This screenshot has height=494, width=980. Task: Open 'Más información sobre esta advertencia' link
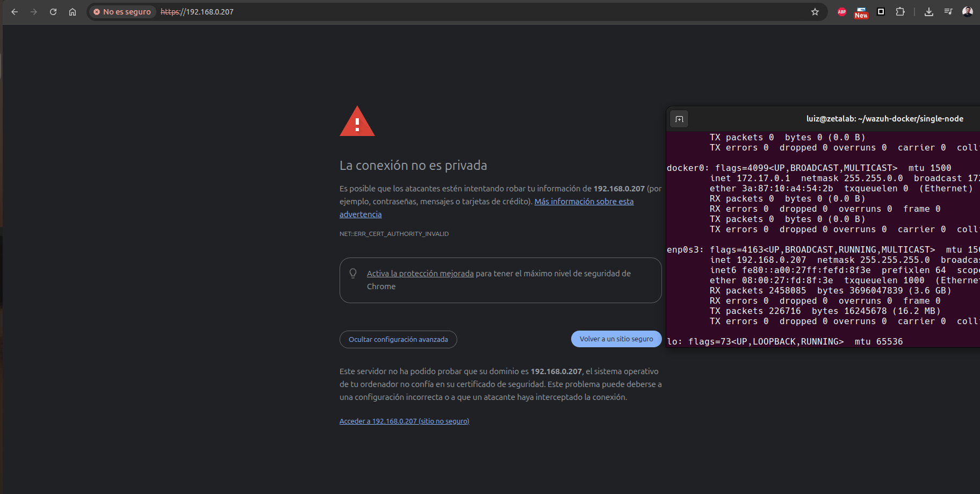coord(583,202)
